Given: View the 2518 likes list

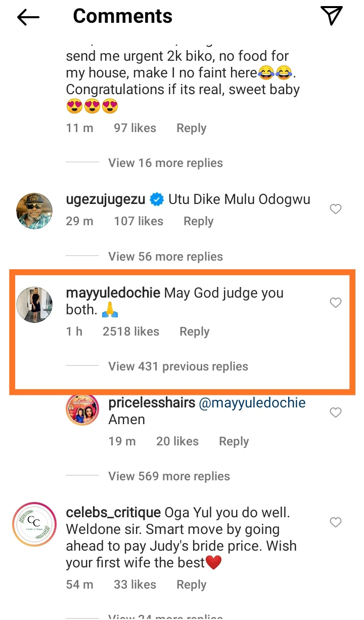Looking at the screenshot, I should [x=130, y=332].
